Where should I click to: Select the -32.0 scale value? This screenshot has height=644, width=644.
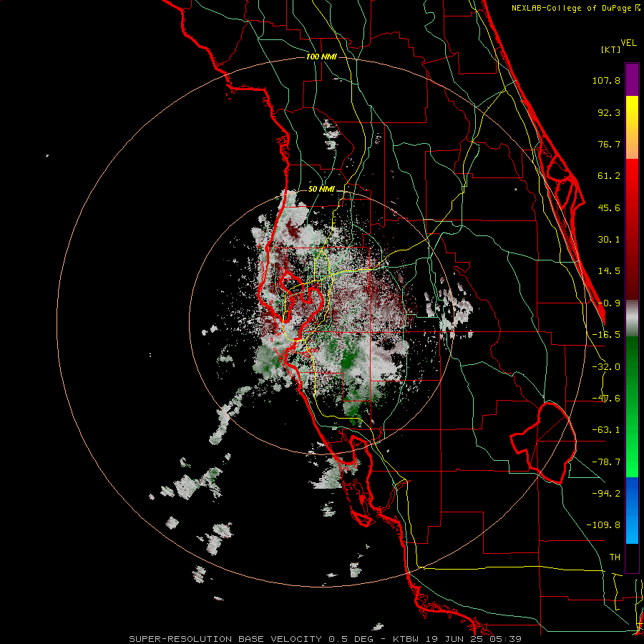[x=606, y=367]
